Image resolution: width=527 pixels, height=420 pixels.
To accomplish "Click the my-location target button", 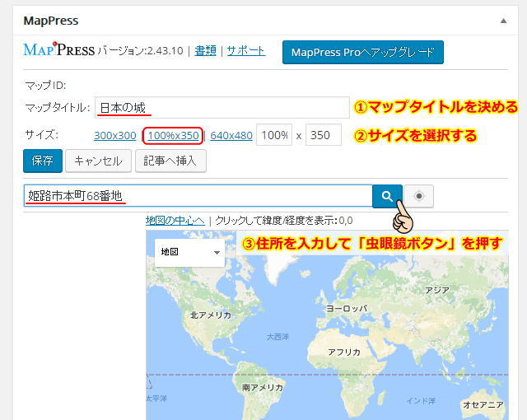I will pos(419,196).
